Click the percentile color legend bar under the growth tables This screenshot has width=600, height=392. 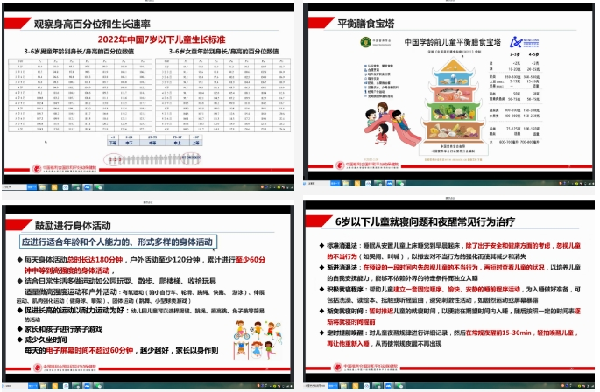(x=155, y=140)
